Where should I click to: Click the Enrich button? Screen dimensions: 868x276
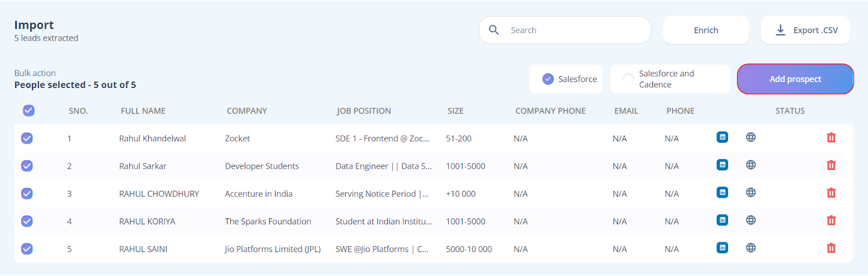tap(706, 30)
